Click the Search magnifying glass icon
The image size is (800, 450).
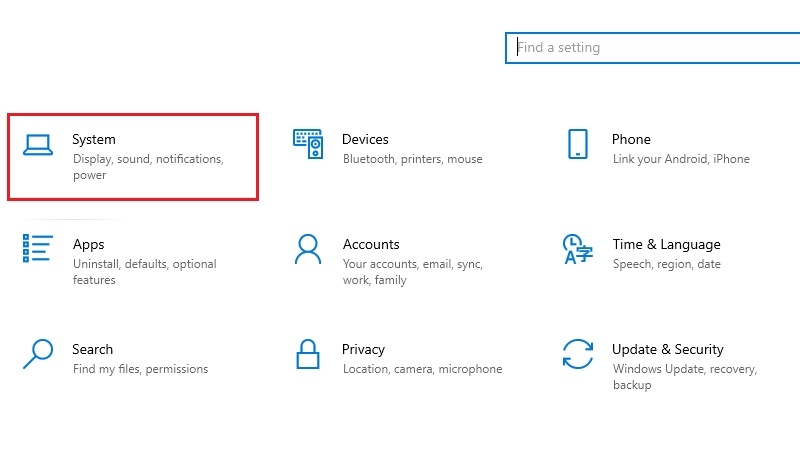[x=38, y=354]
